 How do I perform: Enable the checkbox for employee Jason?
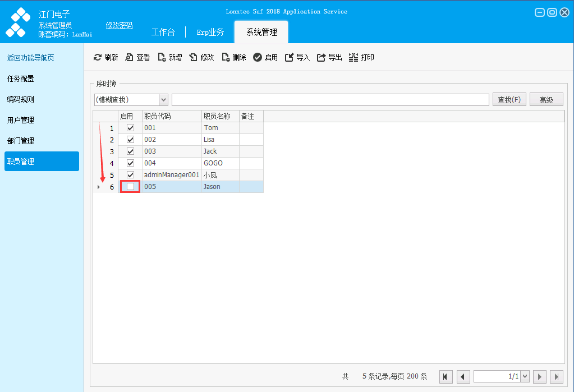pos(130,187)
